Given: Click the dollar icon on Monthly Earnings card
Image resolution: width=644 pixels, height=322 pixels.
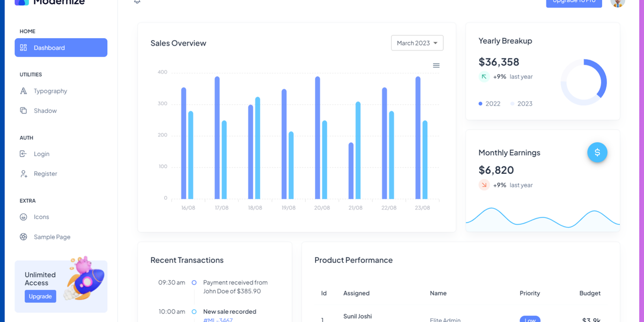Looking at the screenshot, I should pos(597,152).
